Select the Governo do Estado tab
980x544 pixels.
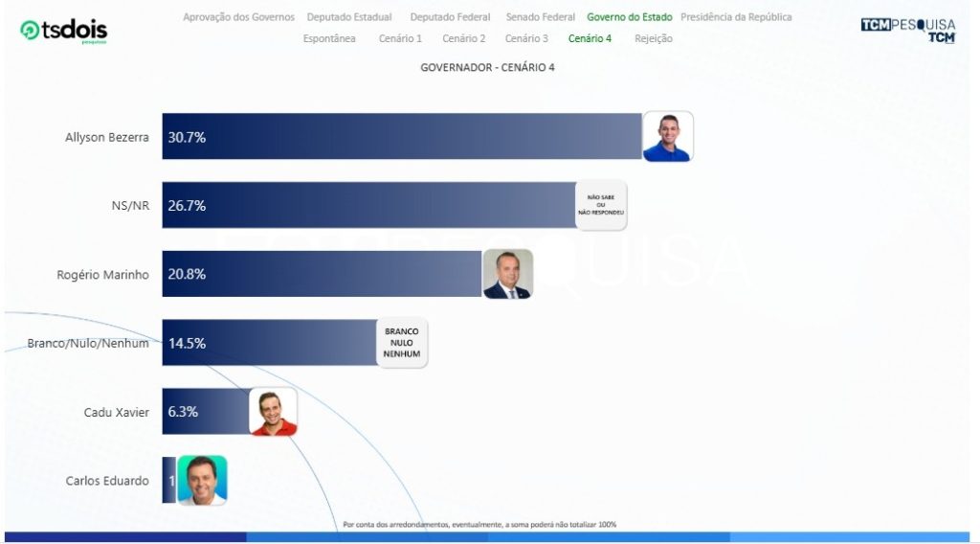click(x=629, y=17)
